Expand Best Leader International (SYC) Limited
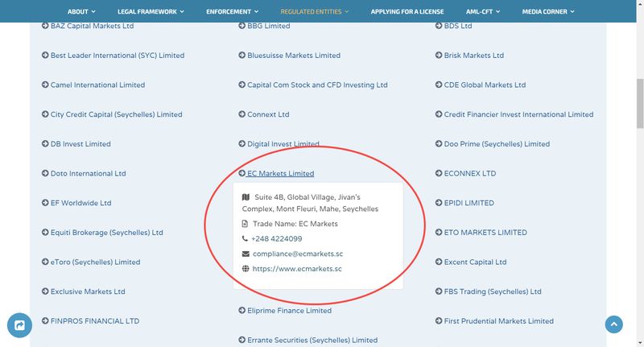 118,55
